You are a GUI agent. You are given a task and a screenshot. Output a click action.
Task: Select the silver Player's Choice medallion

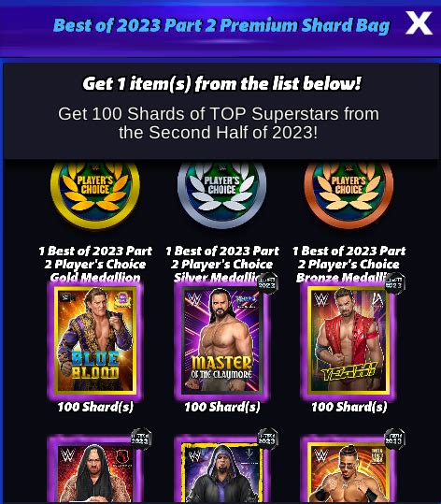click(x=221, y=194)
